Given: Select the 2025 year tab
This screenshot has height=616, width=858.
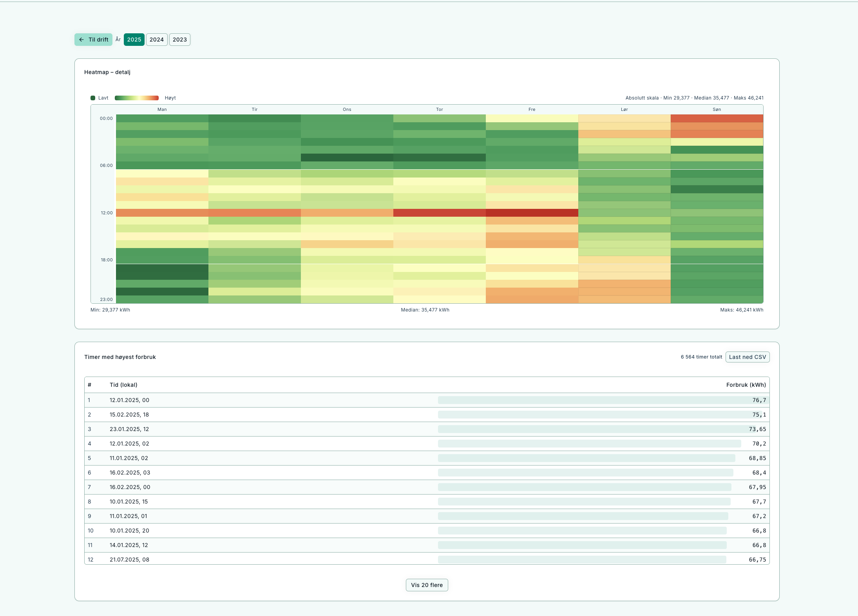Looking at the screenshot, I should coord(134,40).
